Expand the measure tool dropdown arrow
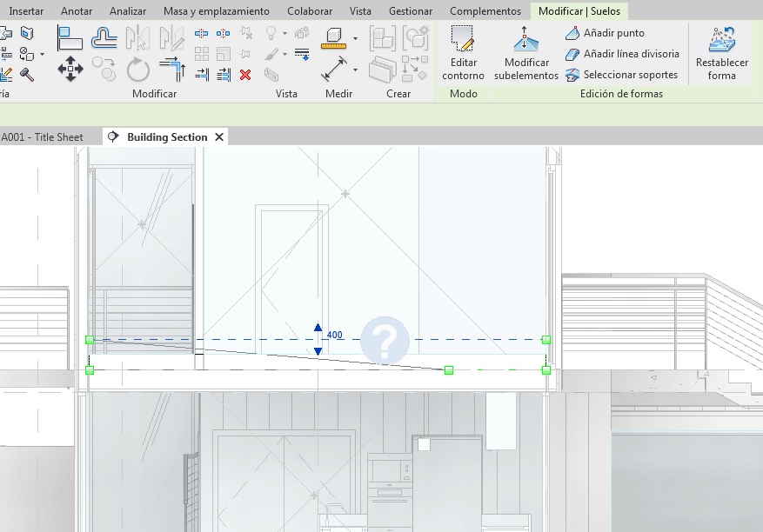Viewport: 763px width, 532px height. pos(356,39)
